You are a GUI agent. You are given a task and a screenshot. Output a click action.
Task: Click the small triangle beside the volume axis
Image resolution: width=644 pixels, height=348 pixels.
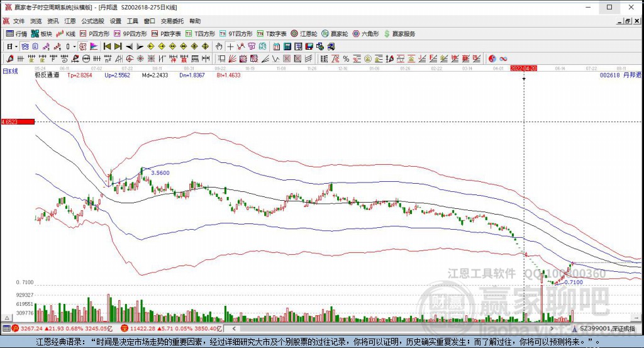tap(7, 318)
